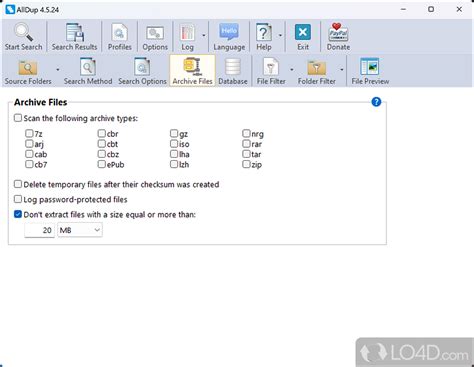This screenshot has width=474, height=367.
Task: Expand the Source Folders dropdown arrow
Action: coord(58,69)
